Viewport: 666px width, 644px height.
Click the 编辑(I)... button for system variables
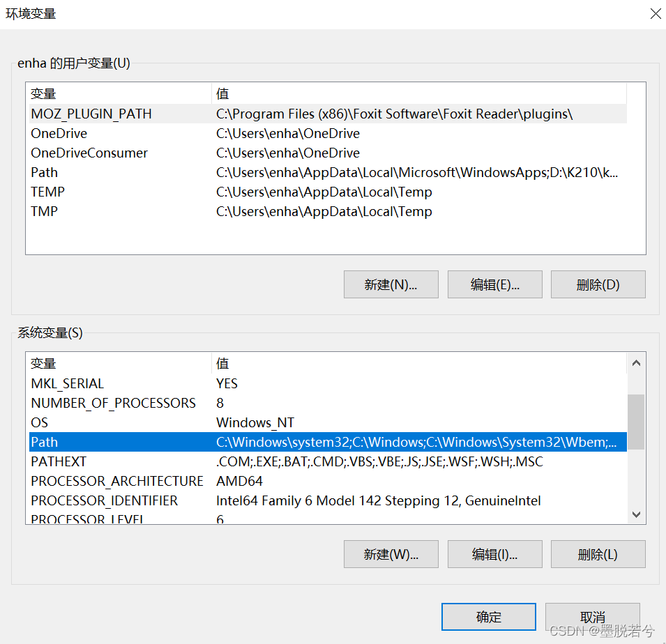tap(495, 554)
